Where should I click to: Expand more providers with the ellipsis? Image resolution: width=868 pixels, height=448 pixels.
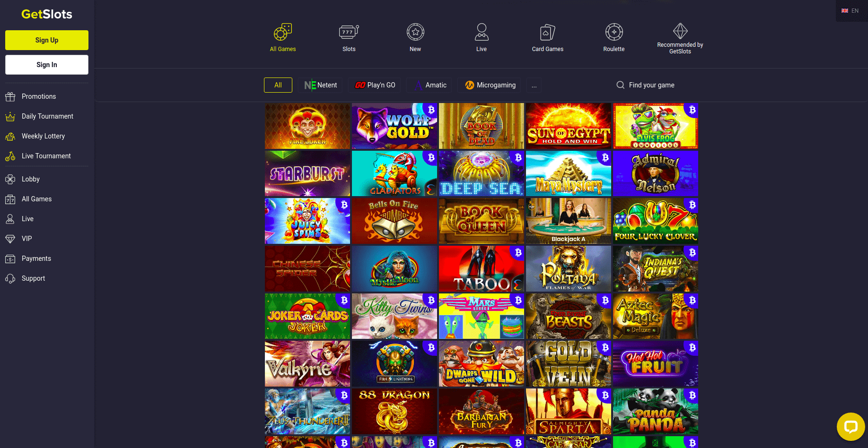click(x=534, y=85)
